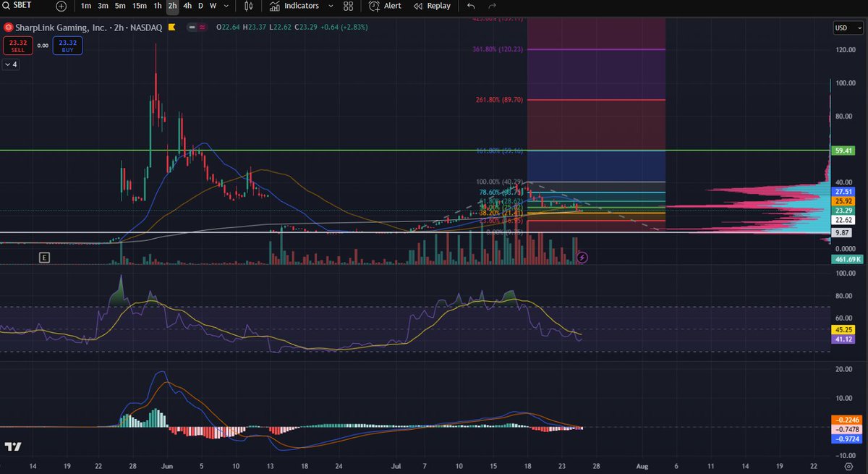Click the 100.00% (40.29) Fibonacci label
The image size is (868, 474).
tap(500, 182)
